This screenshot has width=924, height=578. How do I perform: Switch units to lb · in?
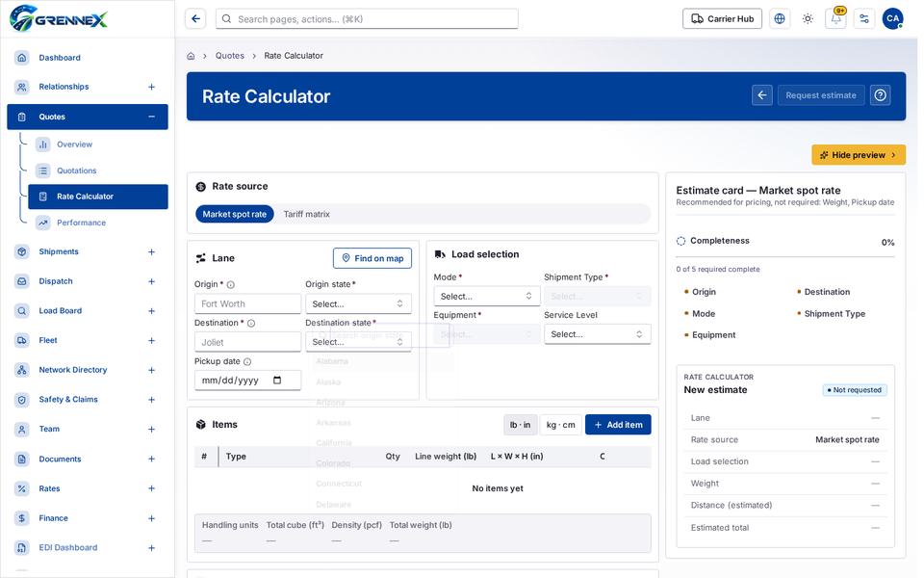click(520, 425)
